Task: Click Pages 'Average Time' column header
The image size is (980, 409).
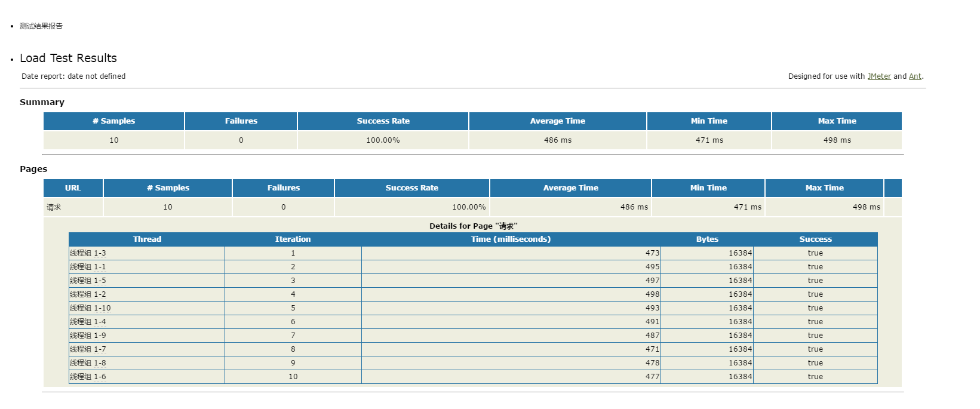Action: [571, 188]
